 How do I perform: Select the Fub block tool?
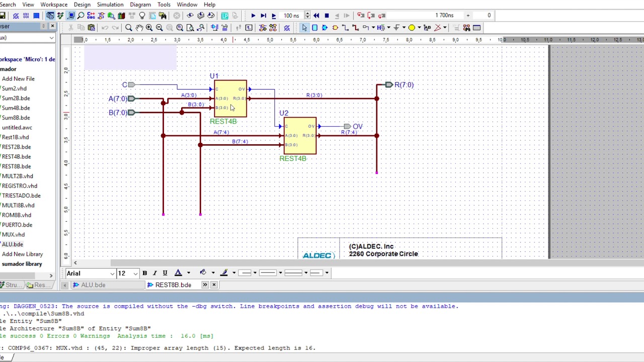(314, 28)
